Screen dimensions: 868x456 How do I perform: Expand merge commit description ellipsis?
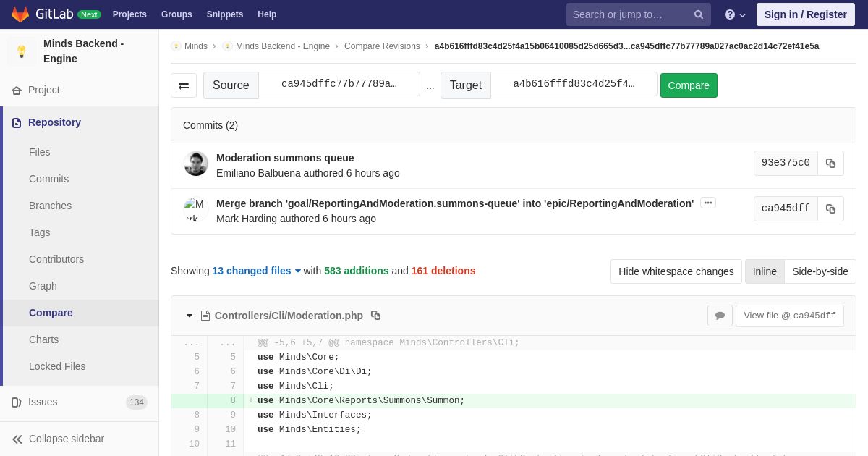708,203
